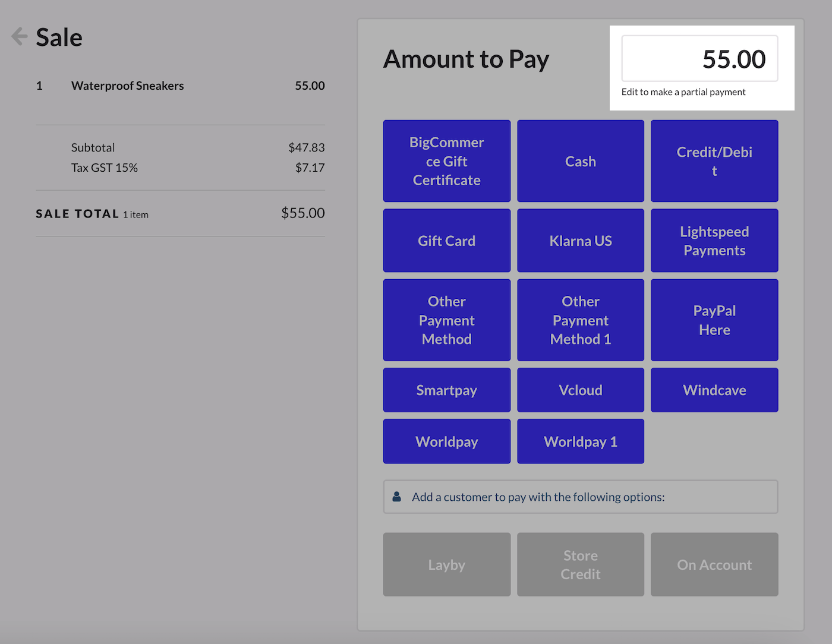Pay with BigCommerce Gift Certificate
The height and width of the screenshot is (644, 832).
[447, 161]
